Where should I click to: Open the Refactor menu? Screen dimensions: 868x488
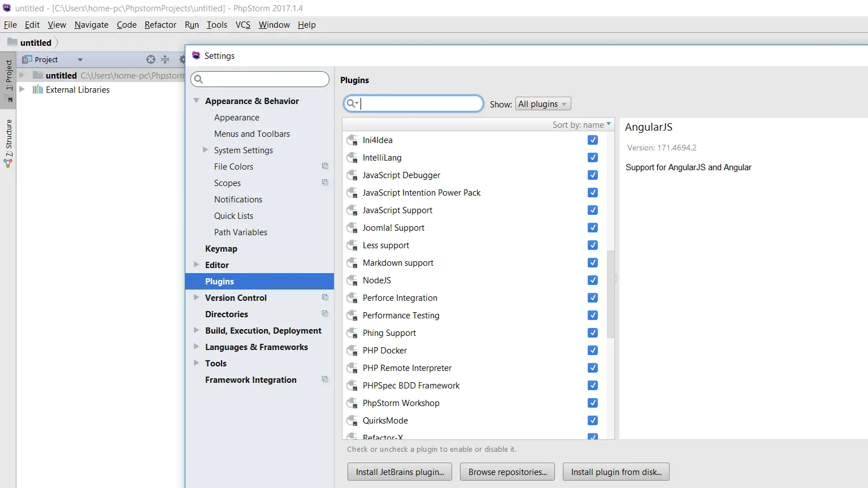(160, 24)
